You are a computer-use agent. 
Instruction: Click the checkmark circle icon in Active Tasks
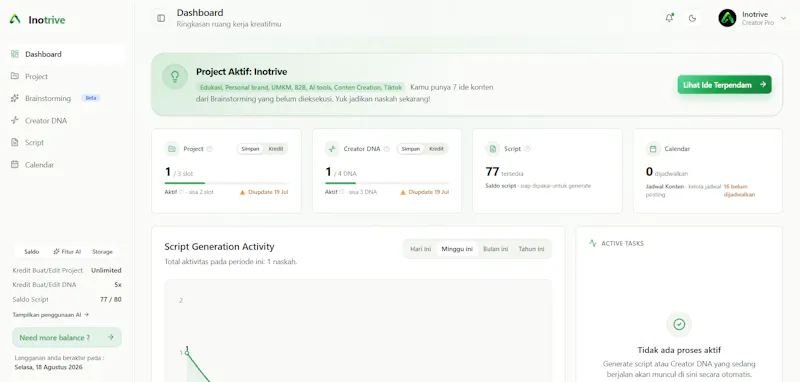tap(679, 324)
